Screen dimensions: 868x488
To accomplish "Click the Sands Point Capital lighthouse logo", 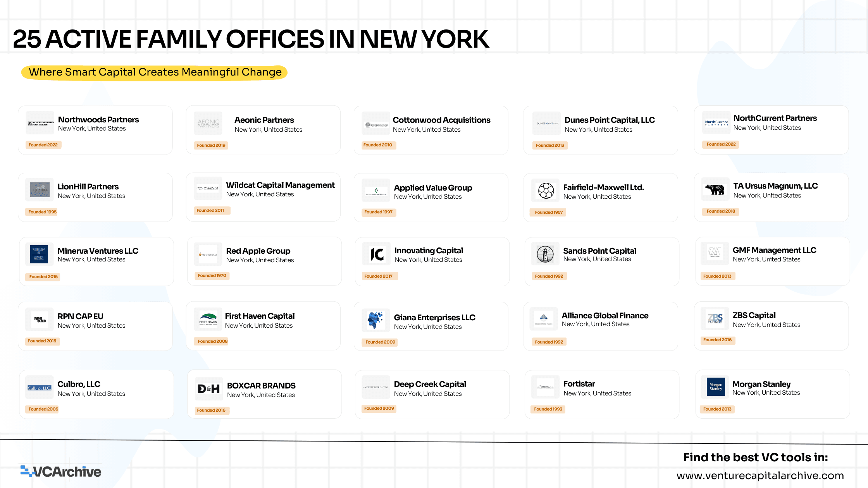I will point(545,254).
